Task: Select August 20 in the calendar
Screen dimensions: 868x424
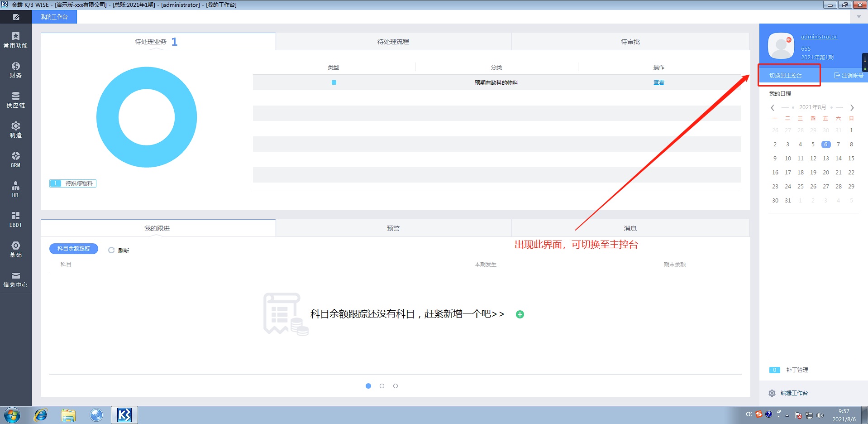Action: click(x=826, y=173)
